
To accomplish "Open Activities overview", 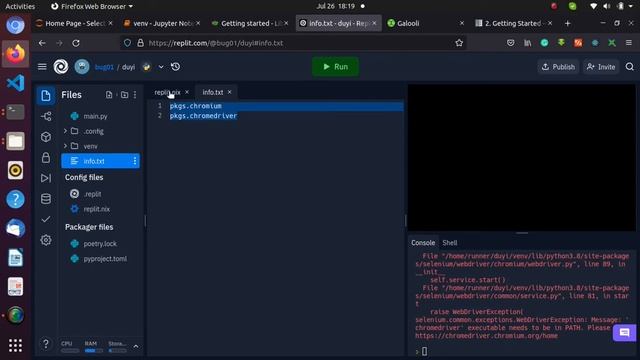I will (x=20, y=6).
